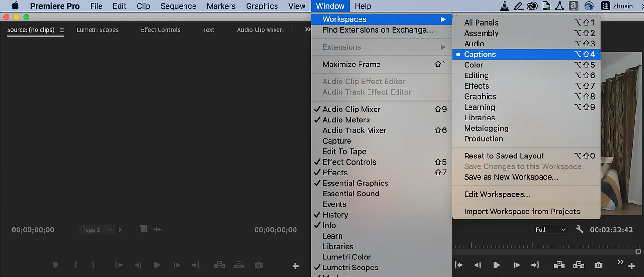
Task: Click the Extract icon in Program monitor
Action: [x=579, y=265]
